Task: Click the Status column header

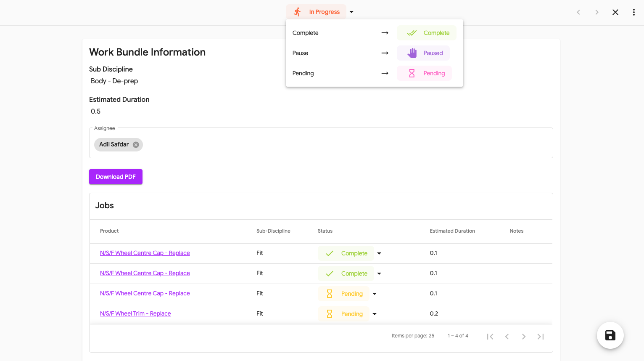Action: (325, 231)
